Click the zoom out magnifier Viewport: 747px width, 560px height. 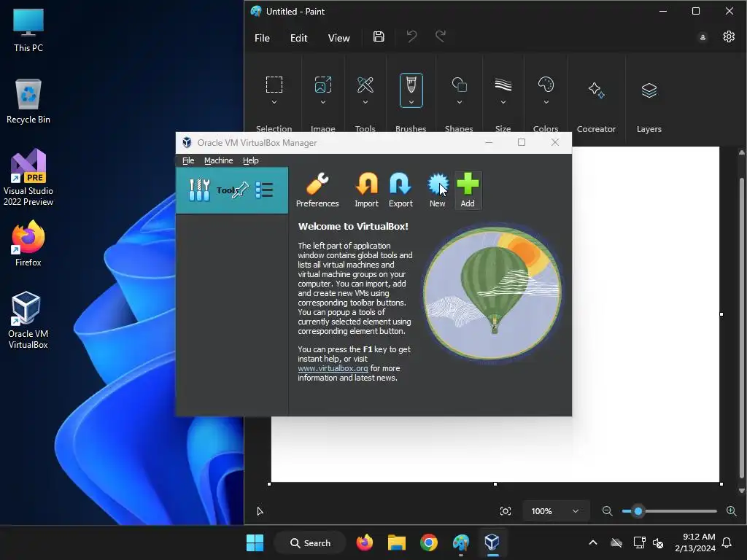608,511
